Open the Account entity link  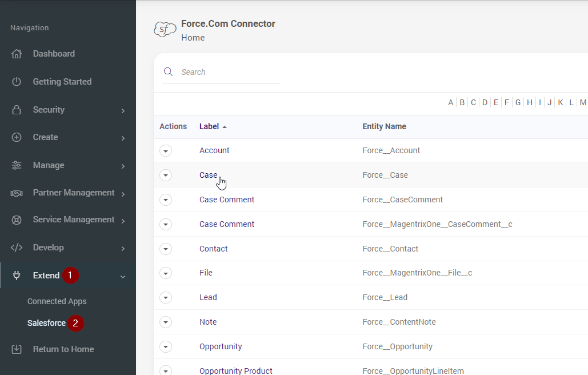pos(214,150)
